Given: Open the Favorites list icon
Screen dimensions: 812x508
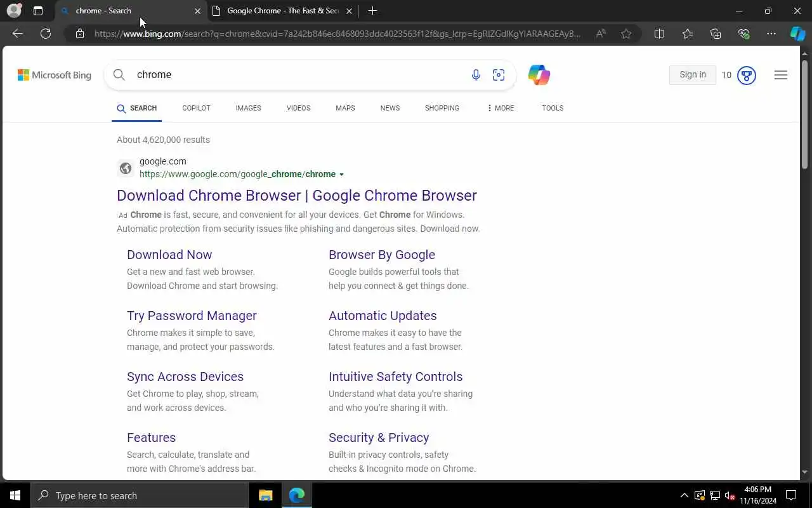Looking at the screenshot, I should [x=688, y=34].
